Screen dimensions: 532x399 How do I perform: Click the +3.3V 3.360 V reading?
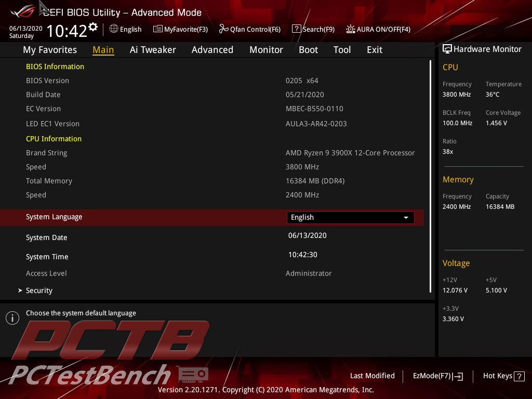pyautogui.click(x=453, y=318)
